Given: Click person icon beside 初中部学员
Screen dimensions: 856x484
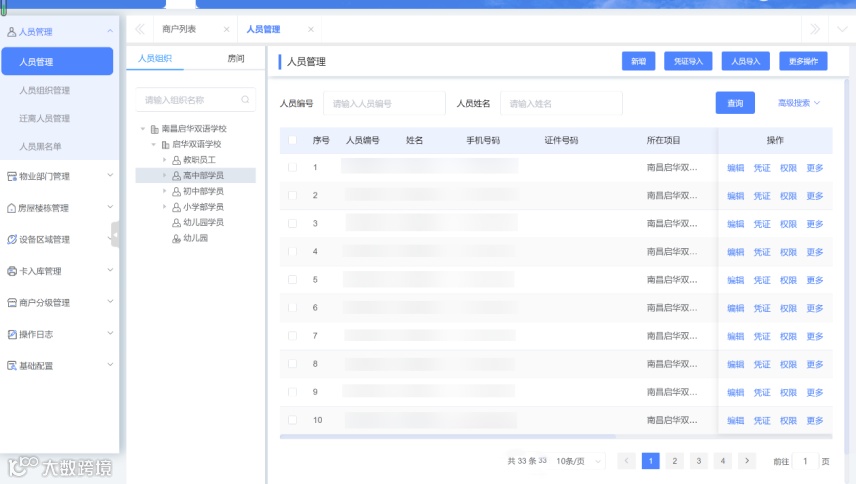Looking at the screenshot, I should (x=176, y=192).
